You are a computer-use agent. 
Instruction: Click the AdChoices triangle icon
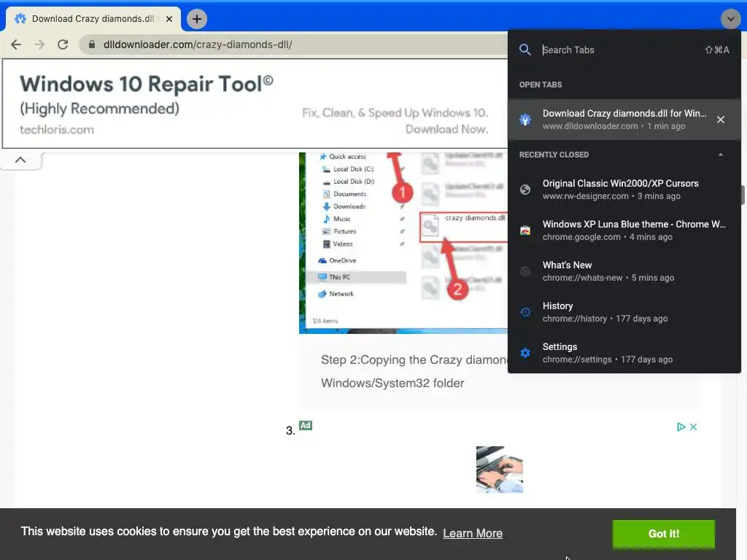681,427
